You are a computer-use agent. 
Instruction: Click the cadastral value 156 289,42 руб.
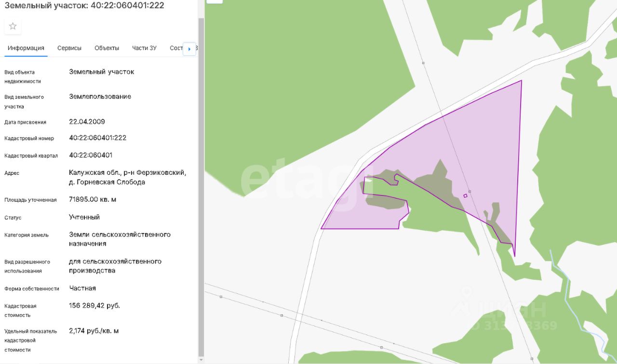point(94,306)
